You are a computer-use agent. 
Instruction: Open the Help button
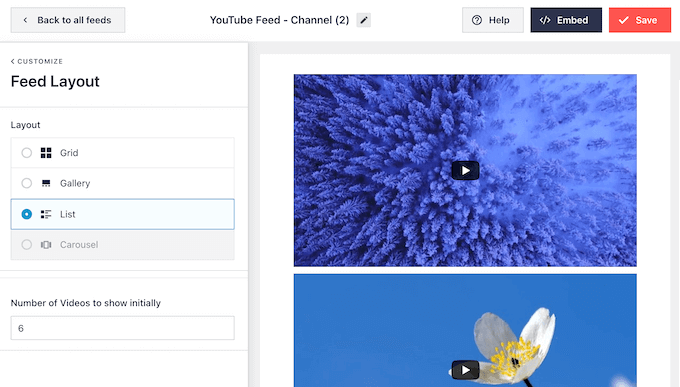click(493, 20)
